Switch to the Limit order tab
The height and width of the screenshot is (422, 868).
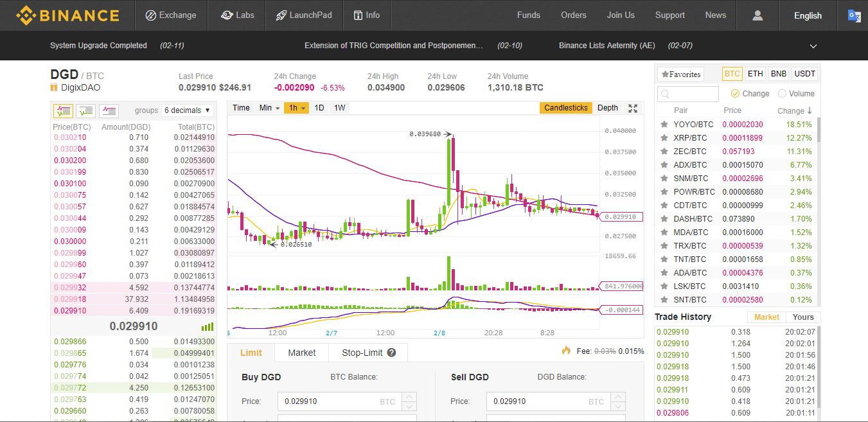point(251,353)
